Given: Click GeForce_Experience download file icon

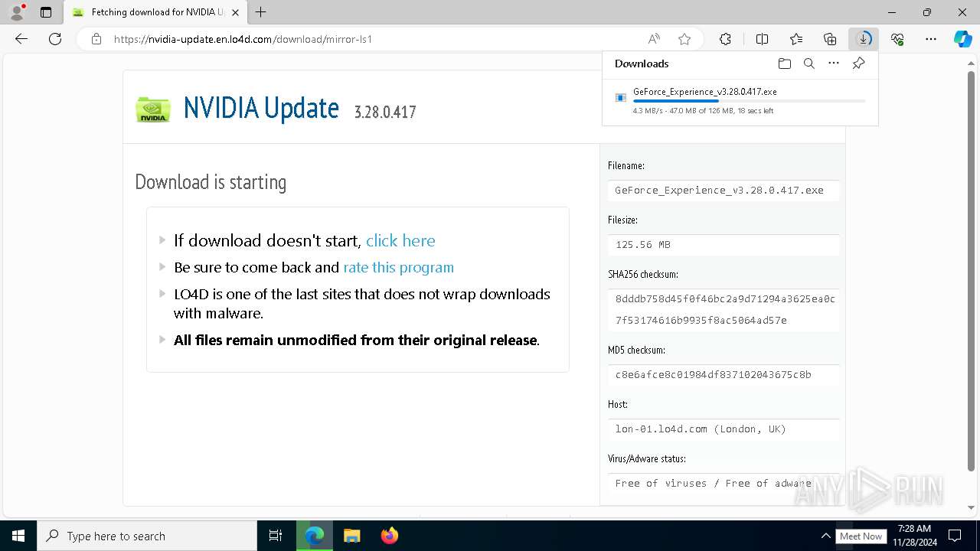Looking at the screenshot, I should click(621, 98).
